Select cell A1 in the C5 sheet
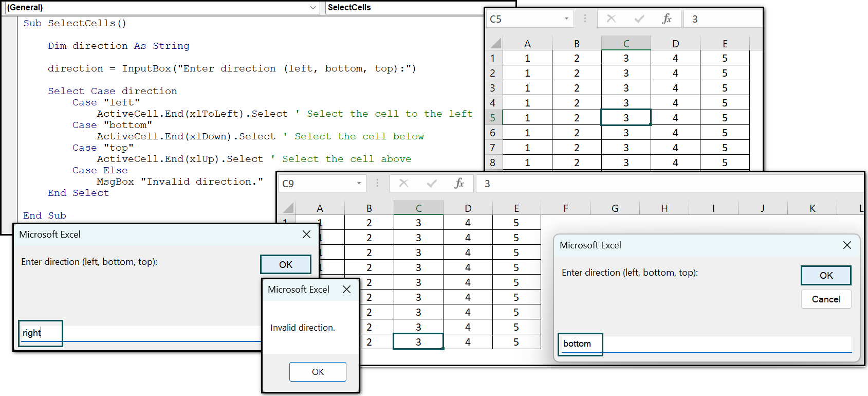The height and width of the screenshot is (396, 868). [x=527, y=58]
